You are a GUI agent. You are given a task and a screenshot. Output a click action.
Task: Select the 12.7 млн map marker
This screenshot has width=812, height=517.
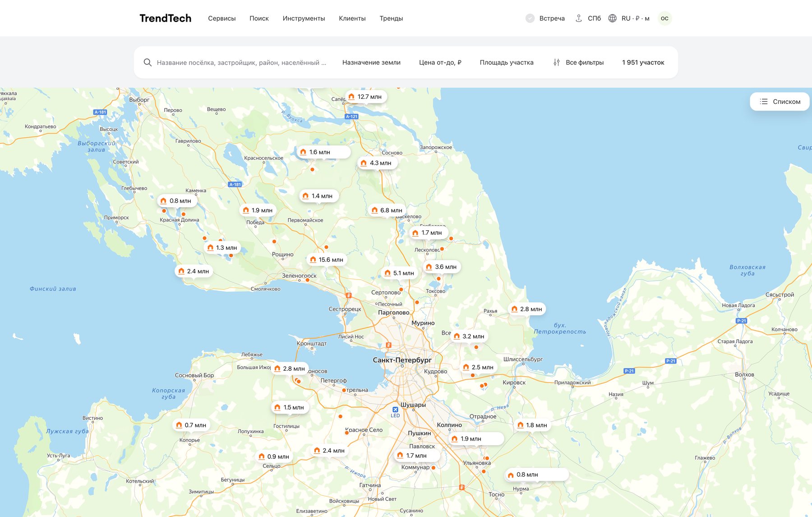366,97
